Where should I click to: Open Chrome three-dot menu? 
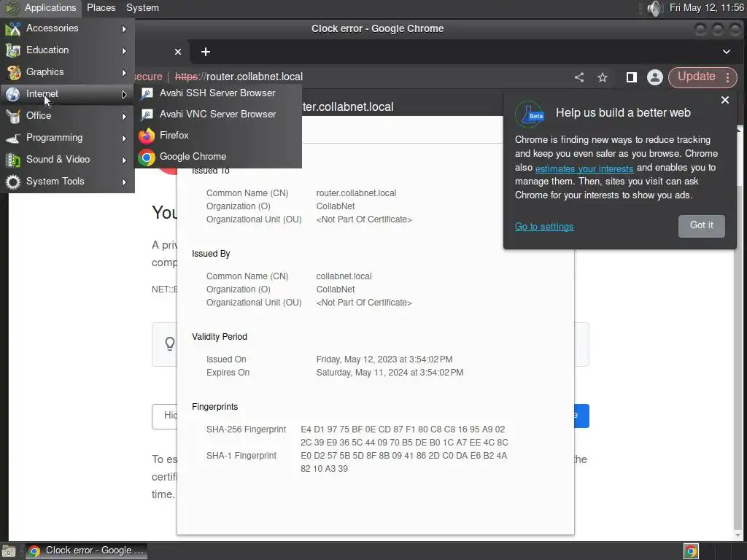727,77
